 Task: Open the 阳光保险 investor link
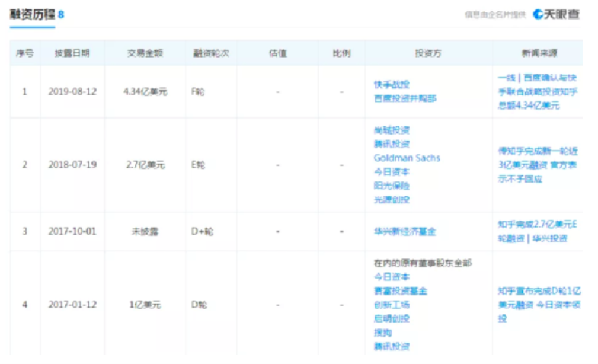[x=391, y=186]
